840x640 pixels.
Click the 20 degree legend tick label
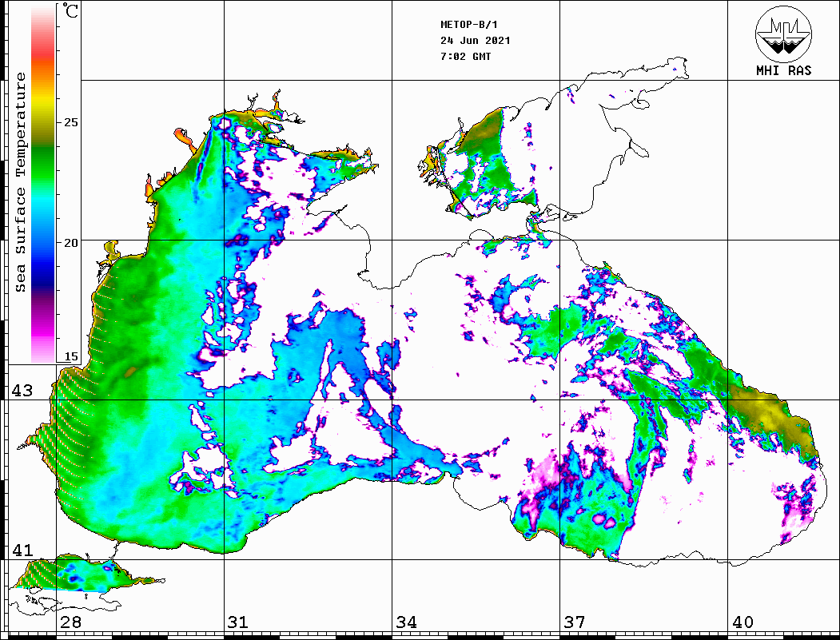pos(70,243)
